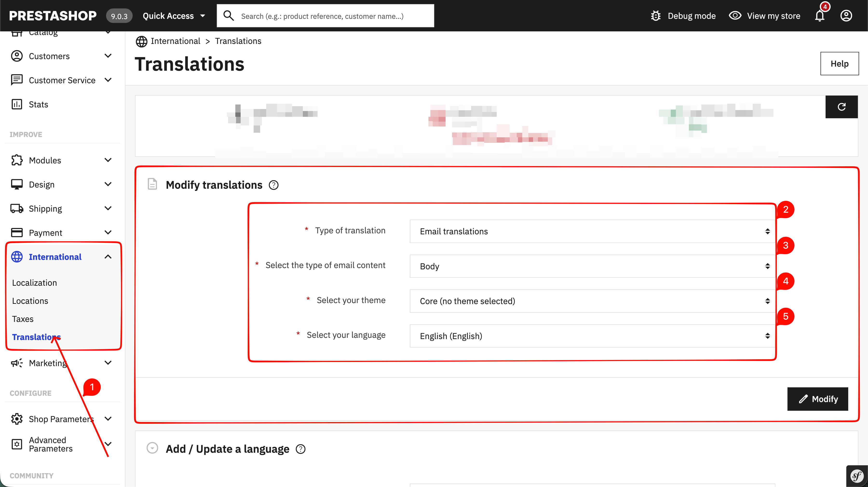Click the Customer Service chat icon
Viewport: 868px width, 487px height.
pyautogui.click(x=17, y=80)
